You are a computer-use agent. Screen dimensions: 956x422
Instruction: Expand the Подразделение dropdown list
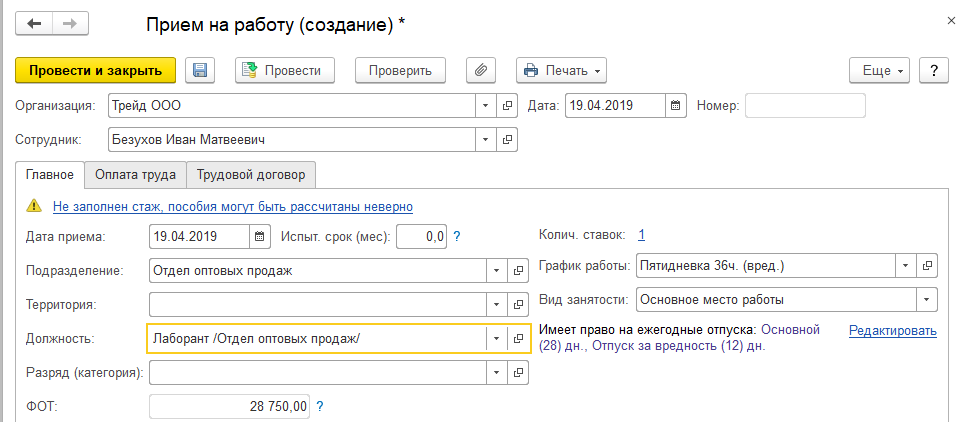click(497, 270)
